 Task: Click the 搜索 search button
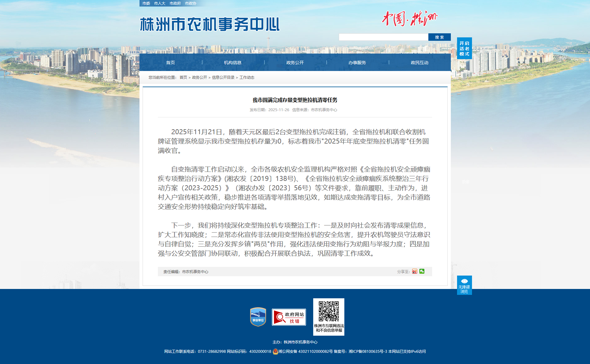click(439, 37)
